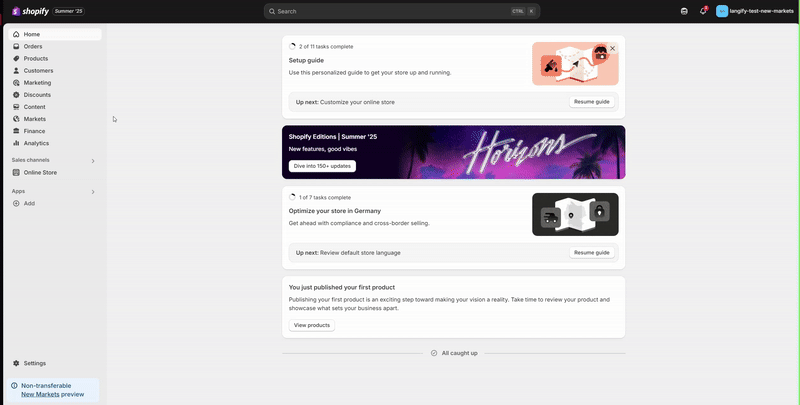Click the Setup guide illustration
This screenshot has height=405, width=800.
click(x=575, y=64)
